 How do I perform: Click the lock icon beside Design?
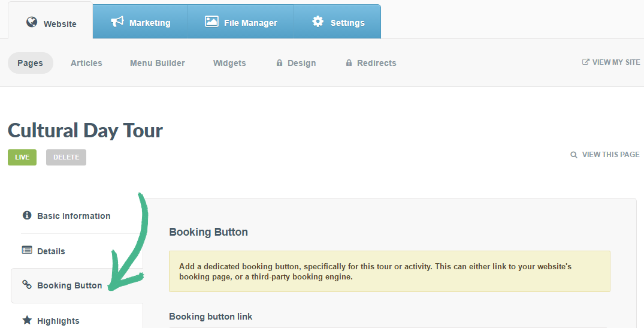click(279, 63)
